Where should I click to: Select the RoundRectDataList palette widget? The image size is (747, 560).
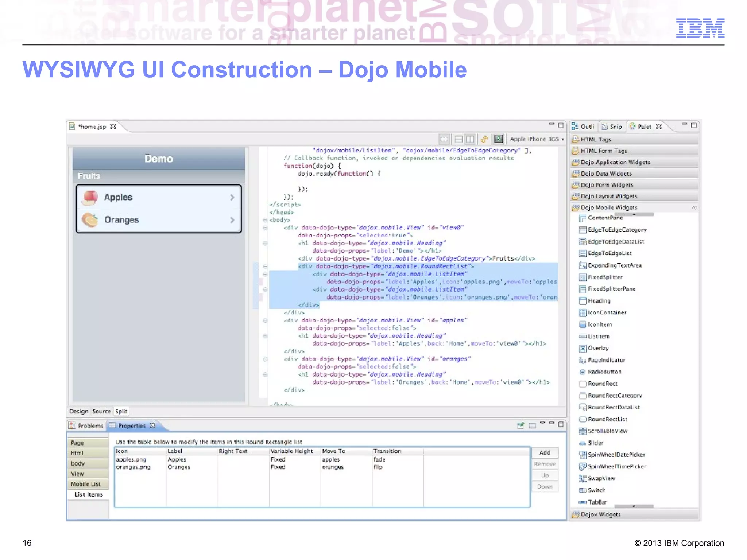pyautogui.click(x=609, y=407)
